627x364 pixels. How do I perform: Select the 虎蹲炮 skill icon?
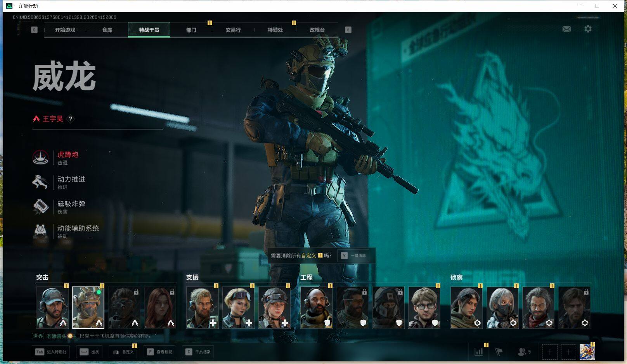pos(40,157)
